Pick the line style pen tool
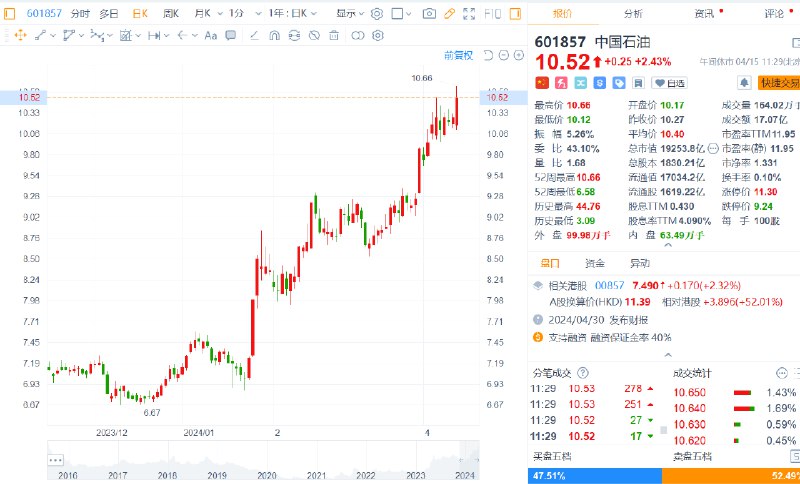The width and height of the screenshot is (800, 484). (255, 35)
